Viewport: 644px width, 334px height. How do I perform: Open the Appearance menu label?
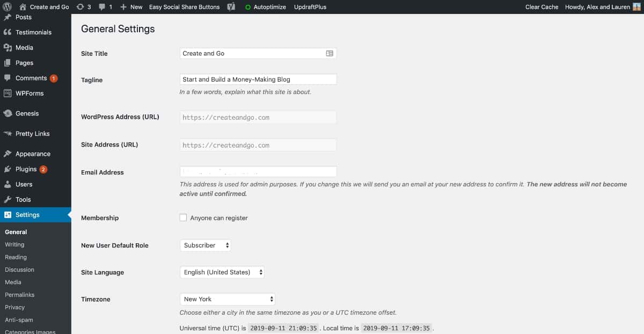(x=33, y=154)
